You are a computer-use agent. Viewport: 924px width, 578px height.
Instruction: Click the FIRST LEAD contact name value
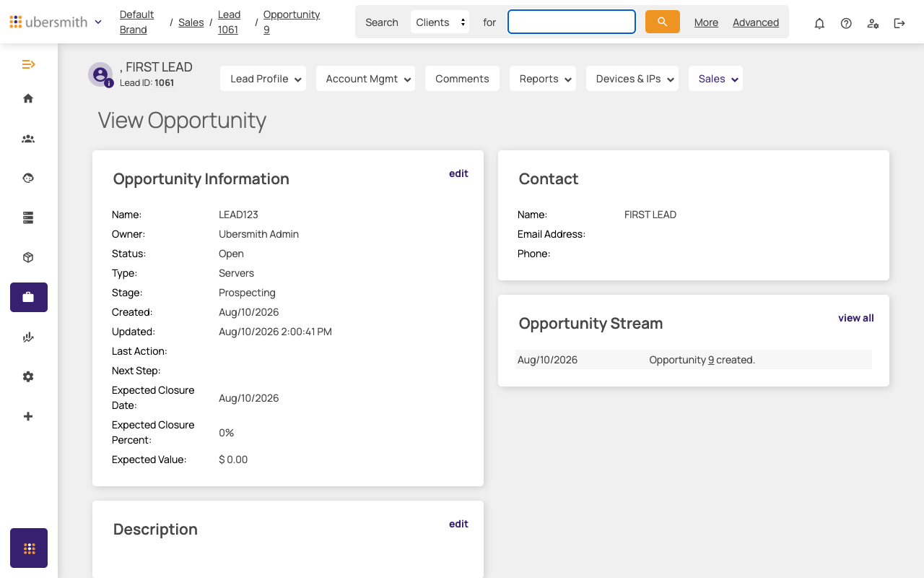point(650,215)
